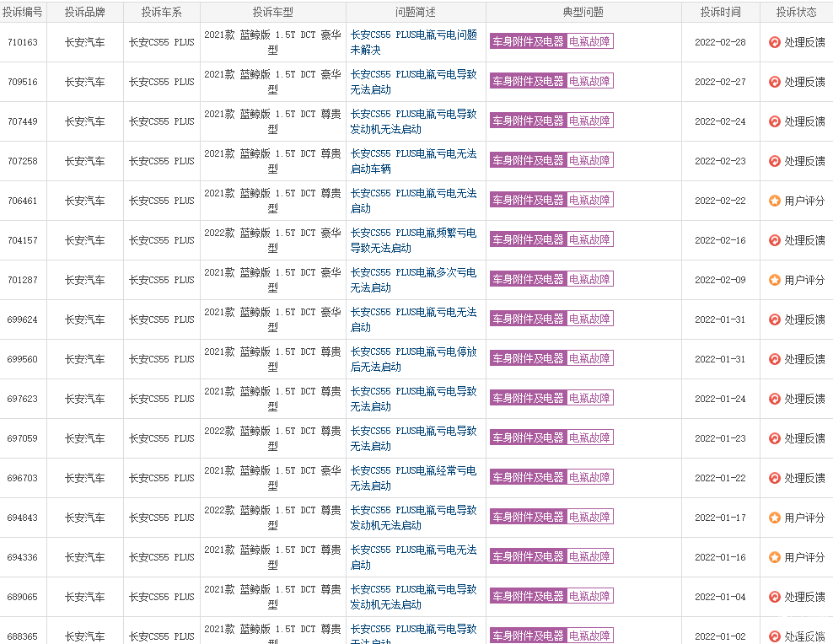The width and height of the screenshot is (833, 644).
Task: Open complaint link in row 707258
Action: click(414, 161)
